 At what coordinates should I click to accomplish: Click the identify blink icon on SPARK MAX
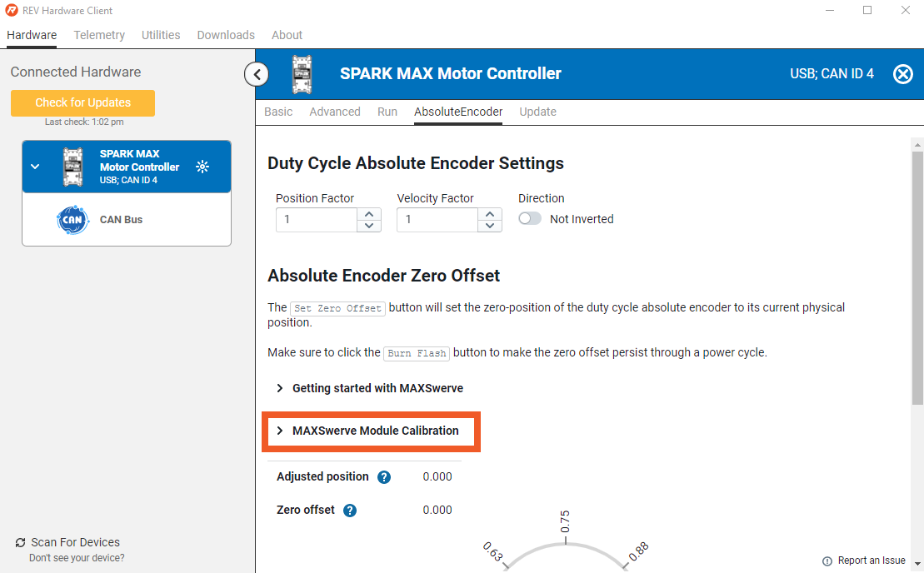(x=202, y=167)
